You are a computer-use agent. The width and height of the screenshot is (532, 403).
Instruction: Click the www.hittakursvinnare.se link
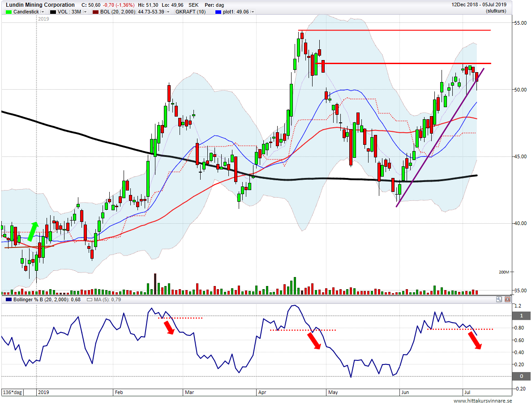coord(482,401)
